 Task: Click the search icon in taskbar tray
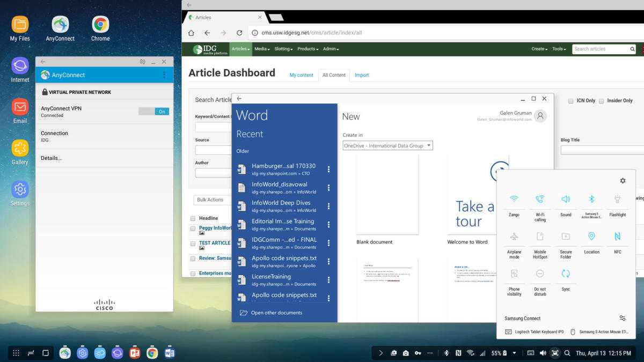(567, 353)
